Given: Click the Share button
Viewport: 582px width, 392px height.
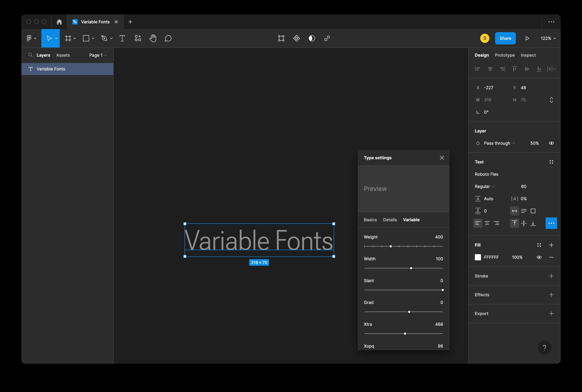Looking at the screenshot, I should point(505,38).
